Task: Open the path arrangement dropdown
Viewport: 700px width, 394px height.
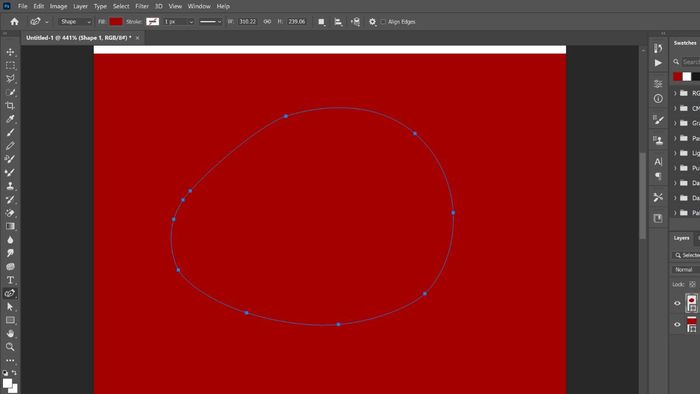Action: (355, 21)
